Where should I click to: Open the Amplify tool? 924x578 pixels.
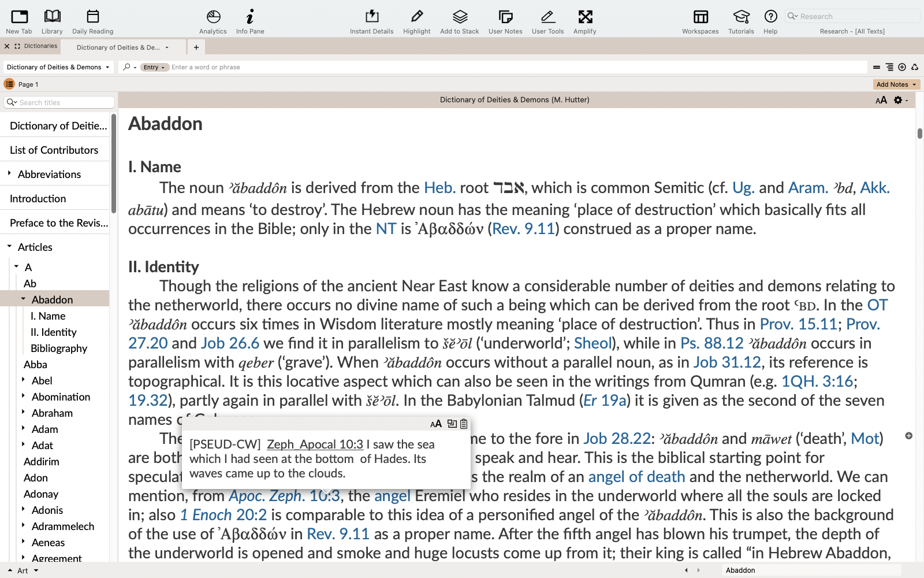[x=584, y=21]
